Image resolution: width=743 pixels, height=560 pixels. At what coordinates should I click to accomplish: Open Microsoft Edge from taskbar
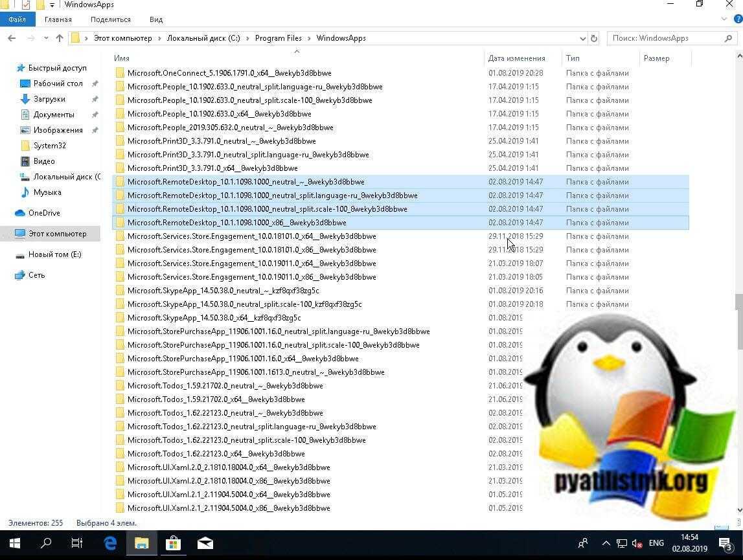click(x=110, y=543)
